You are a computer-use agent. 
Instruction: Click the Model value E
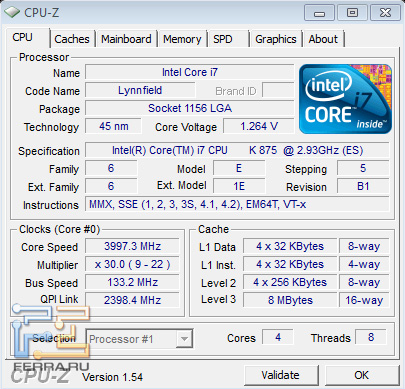[239, 168]
